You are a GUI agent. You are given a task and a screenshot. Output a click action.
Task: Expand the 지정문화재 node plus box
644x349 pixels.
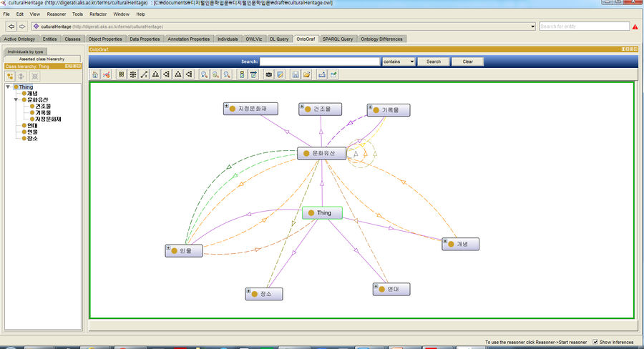click(x=227, y=106)
